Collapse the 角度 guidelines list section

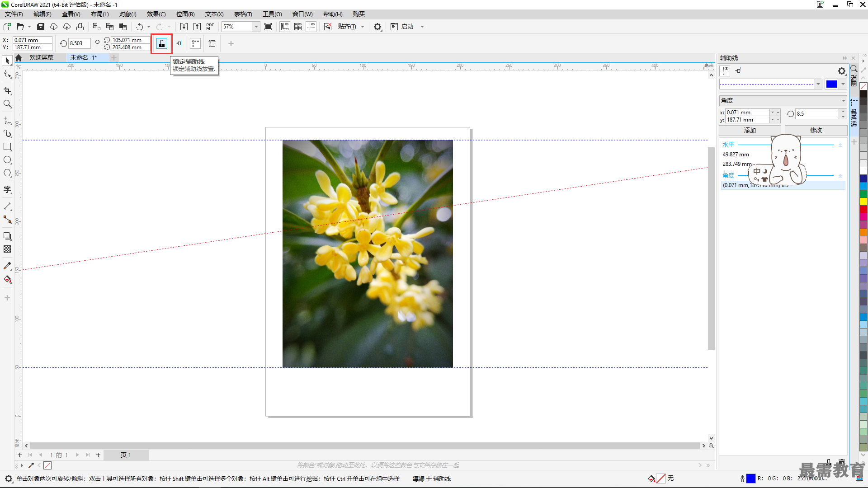tap(840, 176)
